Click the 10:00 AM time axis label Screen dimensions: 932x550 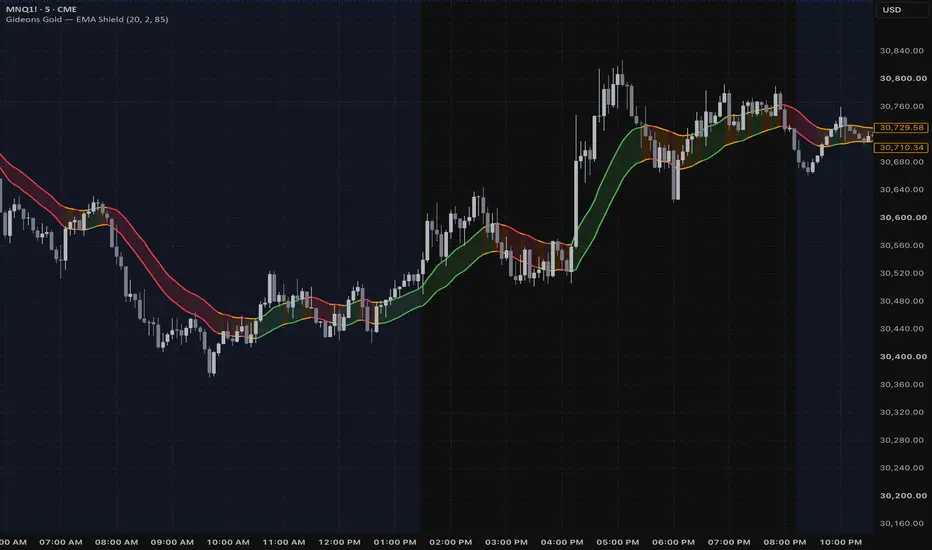228,542
